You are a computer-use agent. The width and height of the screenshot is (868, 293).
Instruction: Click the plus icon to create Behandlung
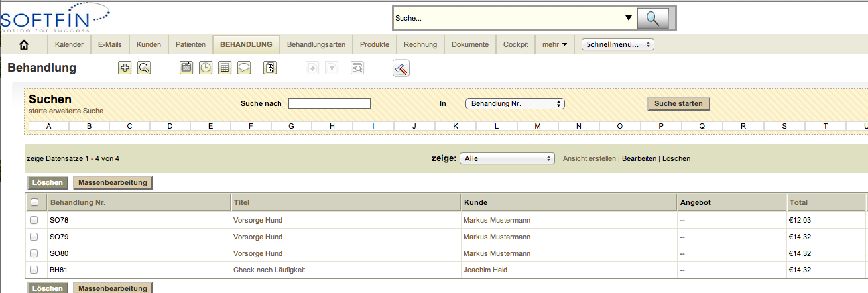[x=125, y=67]
